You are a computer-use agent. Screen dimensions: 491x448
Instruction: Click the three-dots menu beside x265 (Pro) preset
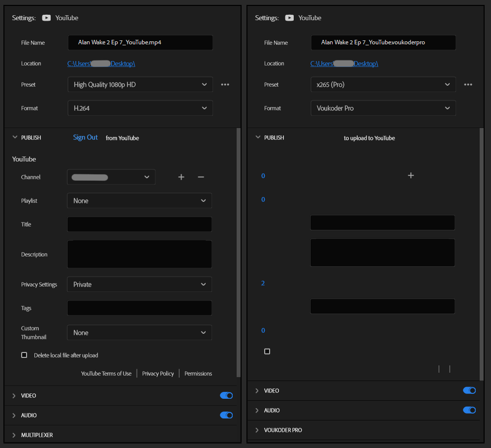click(x=468, y=85)
